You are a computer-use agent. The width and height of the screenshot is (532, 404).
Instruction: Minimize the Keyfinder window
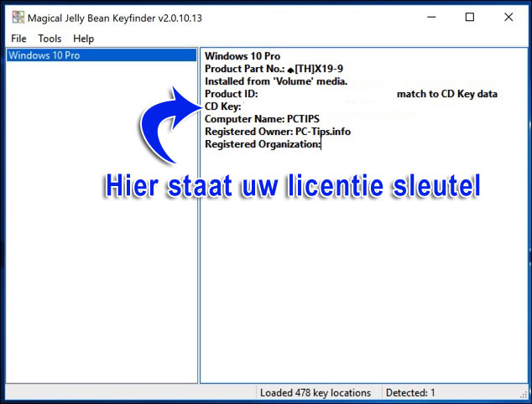coord(431,17)
